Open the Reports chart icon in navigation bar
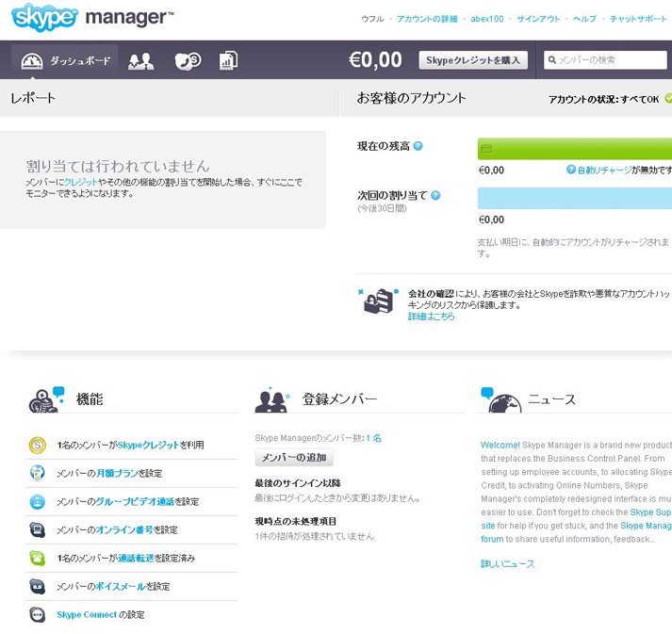Screen dimensions: 672x634 pos(228,60)
